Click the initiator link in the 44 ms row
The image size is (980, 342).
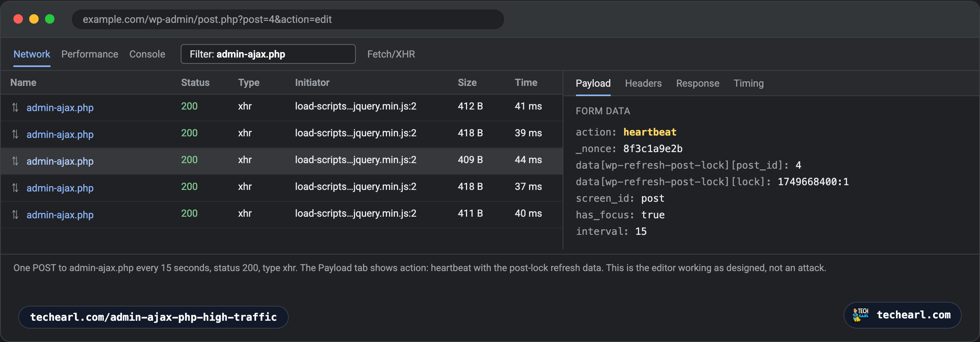[355, 160]
